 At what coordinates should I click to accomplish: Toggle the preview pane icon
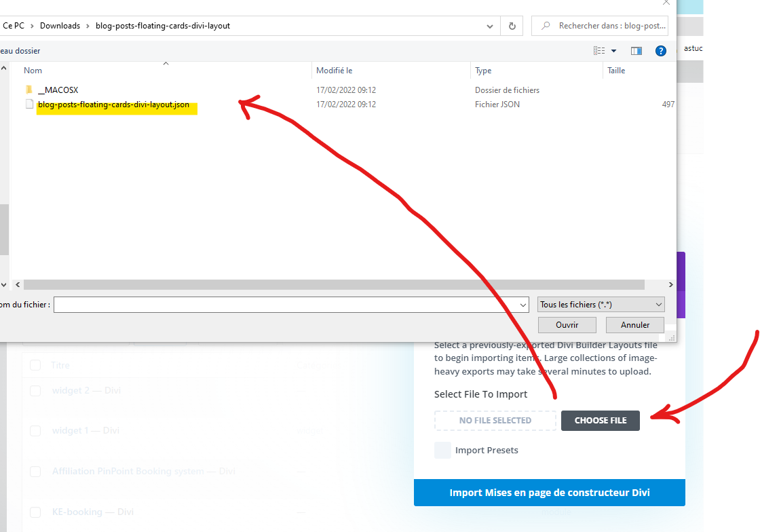click(636, 51)
